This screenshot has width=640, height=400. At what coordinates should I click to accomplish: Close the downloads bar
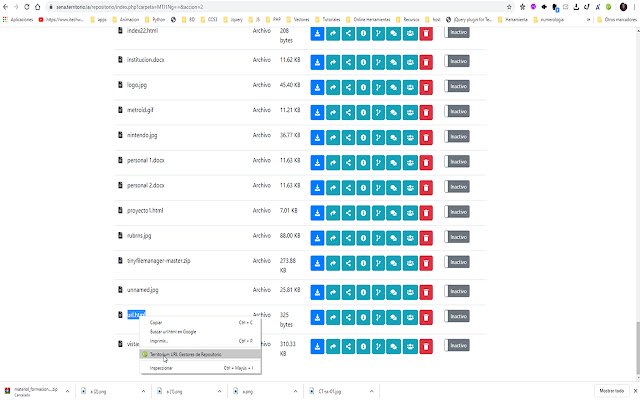[636, 391]
